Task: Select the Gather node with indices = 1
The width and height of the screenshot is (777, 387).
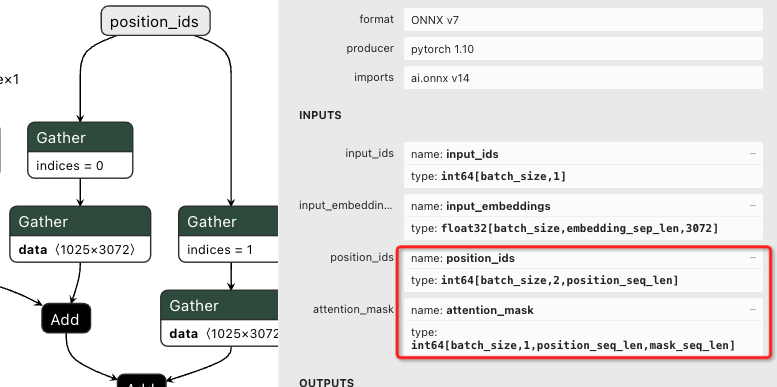Action: click(x=228, y=234)
